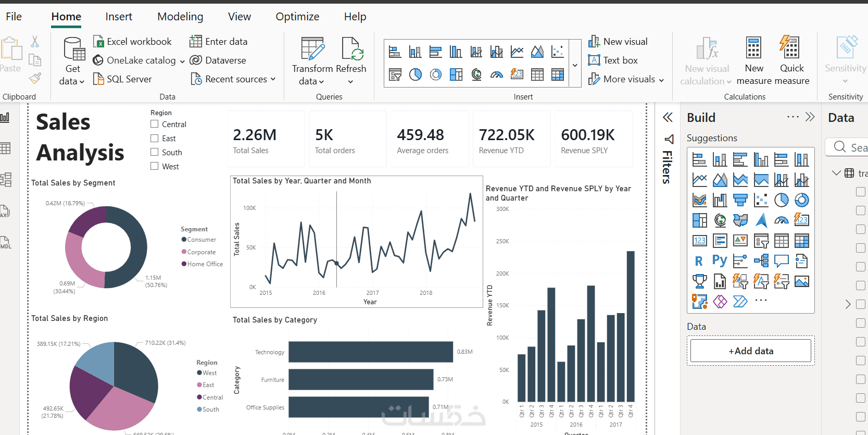Expand the ribbon visuals gallery arrow
868x435 pixels.
click(x=575, y=65)
